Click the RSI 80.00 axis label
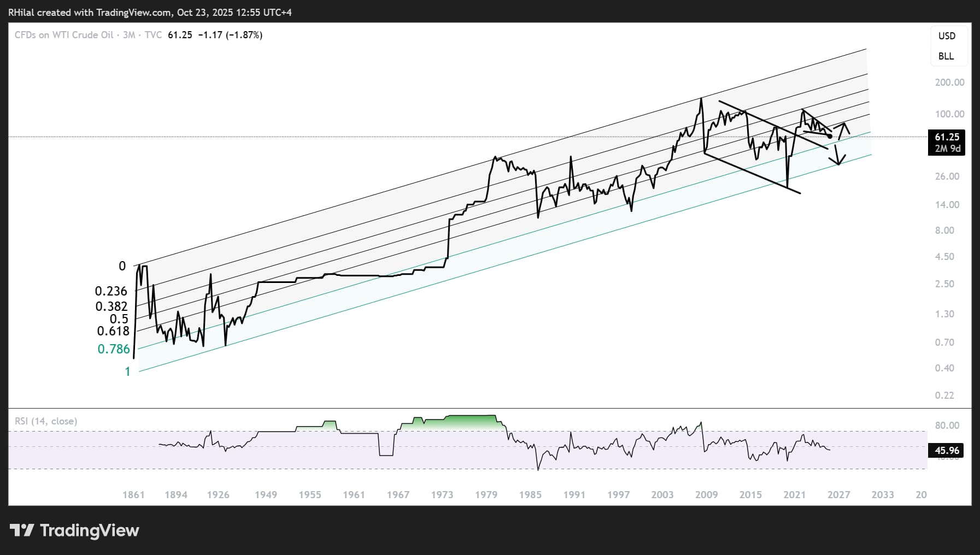980x555 pixels. click(x=947, y=426)
